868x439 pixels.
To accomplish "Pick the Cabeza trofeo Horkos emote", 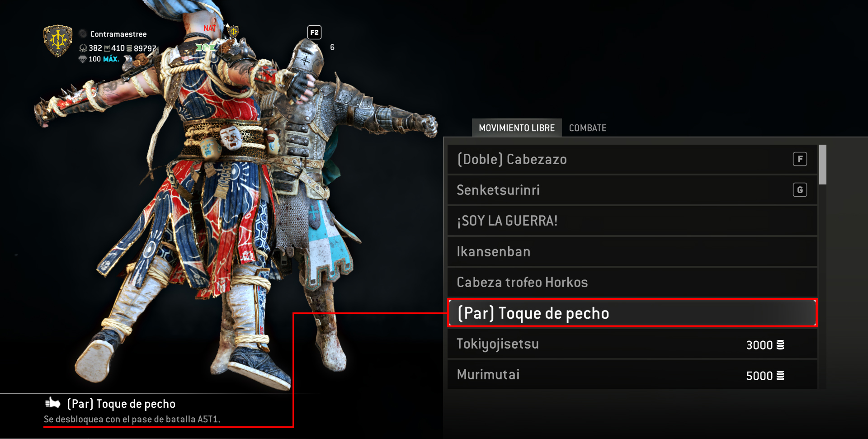I will click(x=632, y=282).
